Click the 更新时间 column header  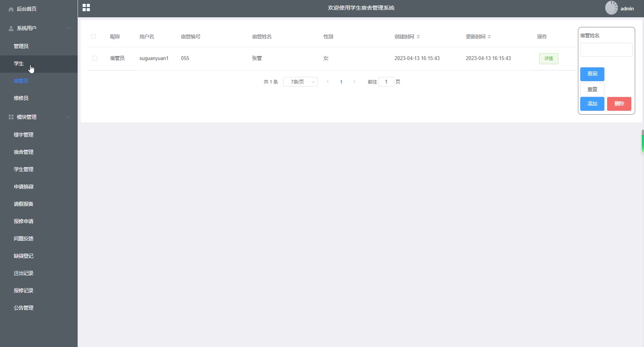click(476, 37)
